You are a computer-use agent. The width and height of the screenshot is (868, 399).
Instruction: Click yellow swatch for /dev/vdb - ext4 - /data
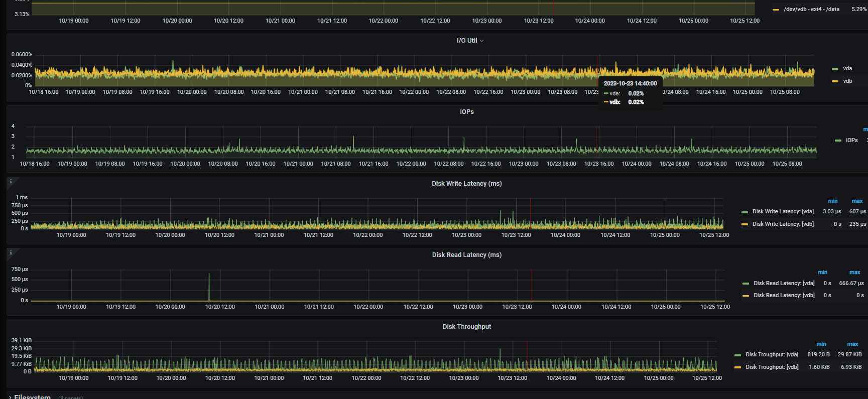coord(776,10)
